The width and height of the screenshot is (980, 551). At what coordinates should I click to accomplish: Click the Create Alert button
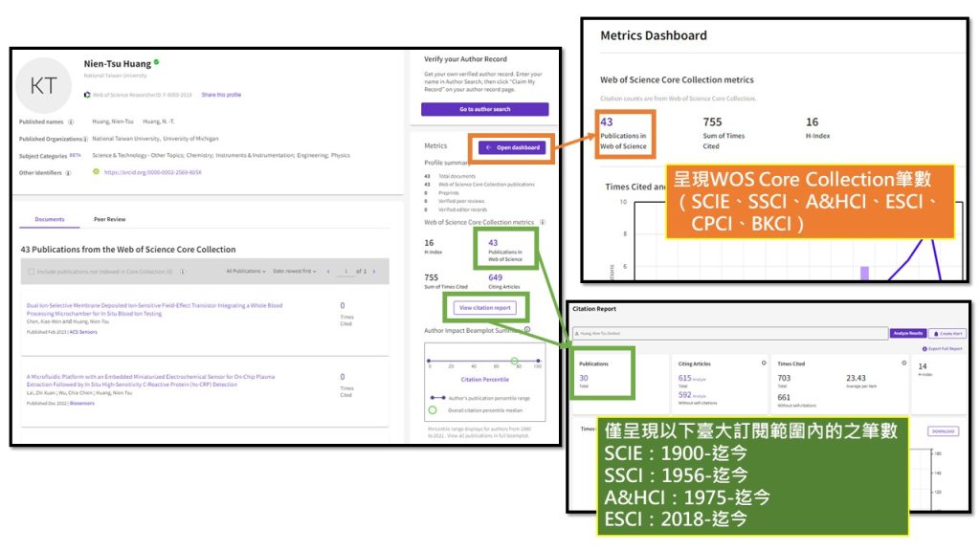[x=947, y=334]
